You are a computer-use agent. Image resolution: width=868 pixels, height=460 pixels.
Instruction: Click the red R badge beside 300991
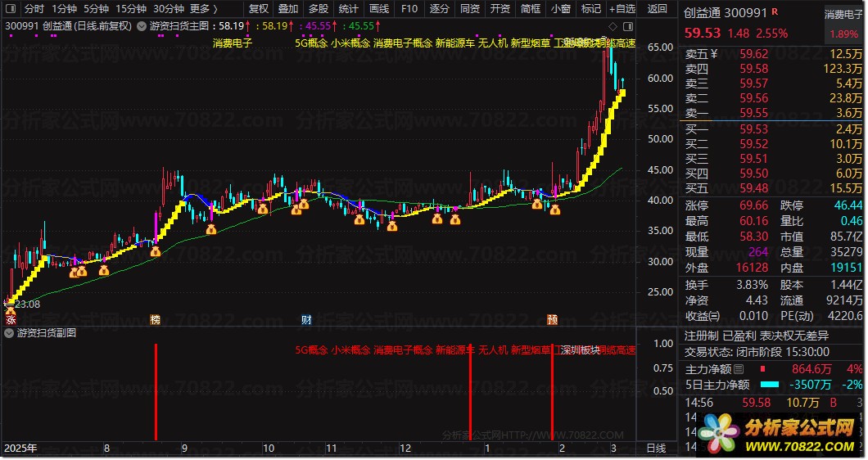[775, 11]
